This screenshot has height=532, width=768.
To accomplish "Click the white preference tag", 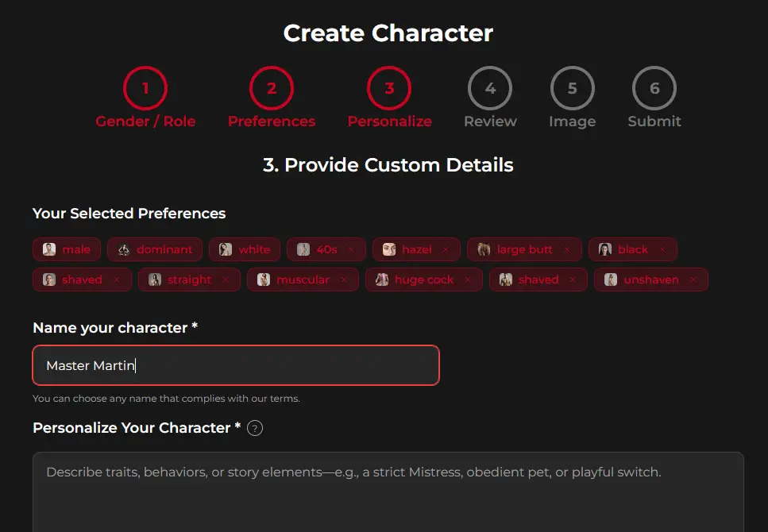I will coord(245,249).
